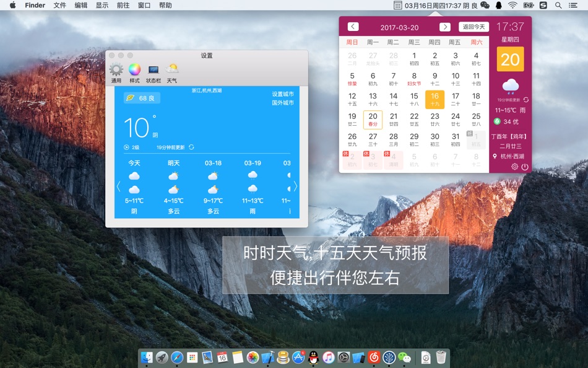
Task: Select March 31 in calendar
Action: [x=456, y=139]
